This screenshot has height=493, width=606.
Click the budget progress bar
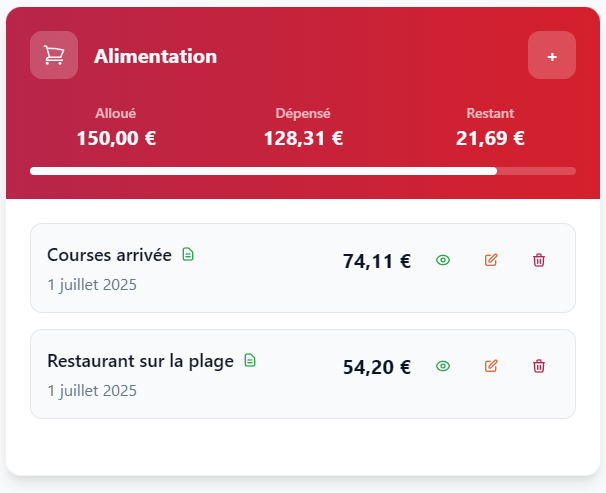click(302, 171)
